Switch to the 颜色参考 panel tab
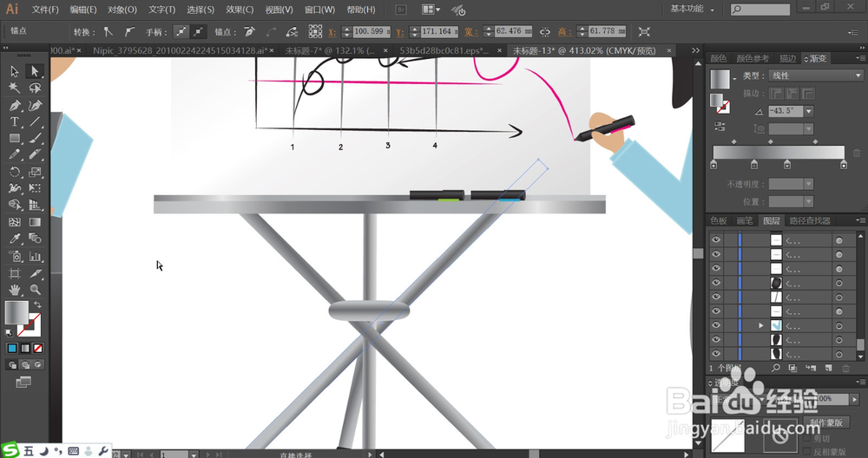The image size is (868, 458). point(753,58)
